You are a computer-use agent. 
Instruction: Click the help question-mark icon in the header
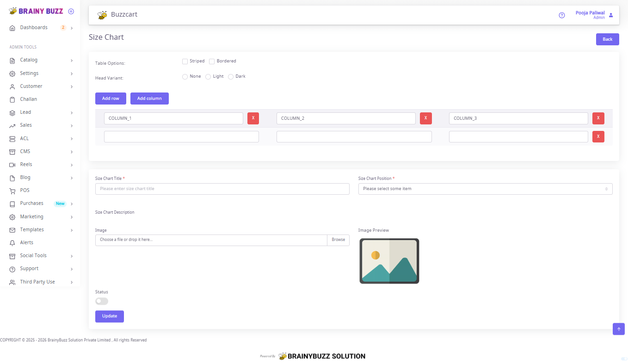561,15
